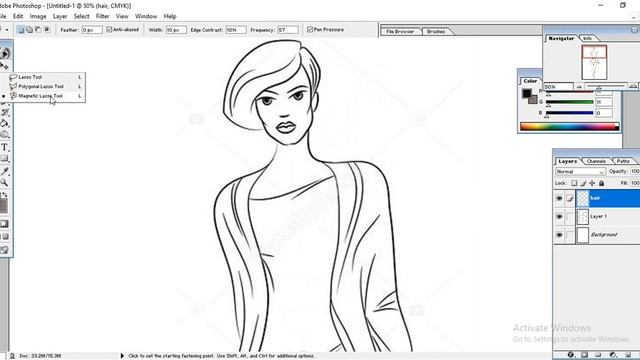Click the Feather input field
This screenshot has height=360, width=640.
[91, 30]
